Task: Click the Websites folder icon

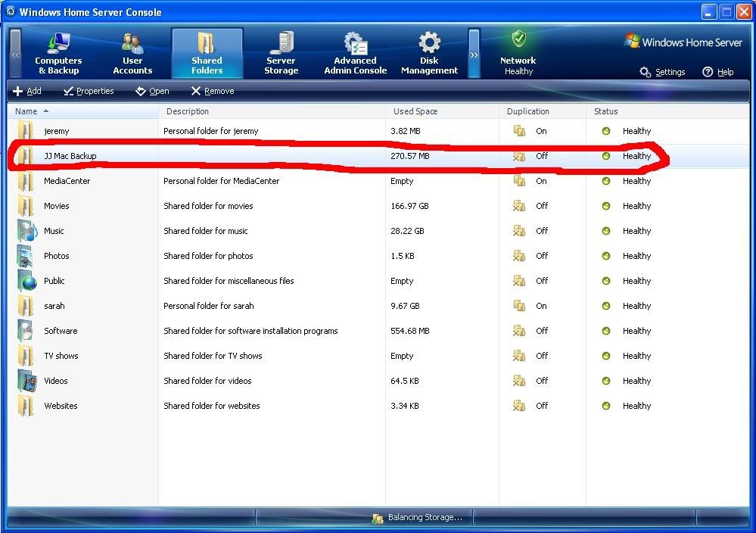Action: coord(26,406)
